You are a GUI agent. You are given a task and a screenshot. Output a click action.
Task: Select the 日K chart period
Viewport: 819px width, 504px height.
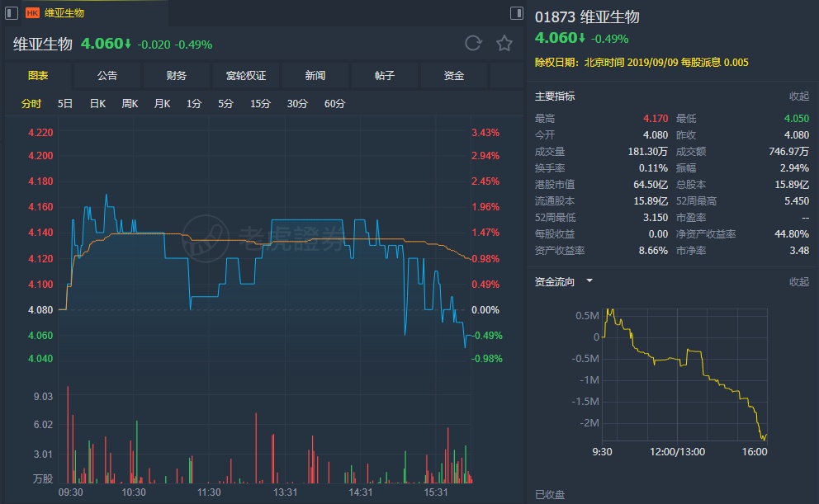coord(97,104)
